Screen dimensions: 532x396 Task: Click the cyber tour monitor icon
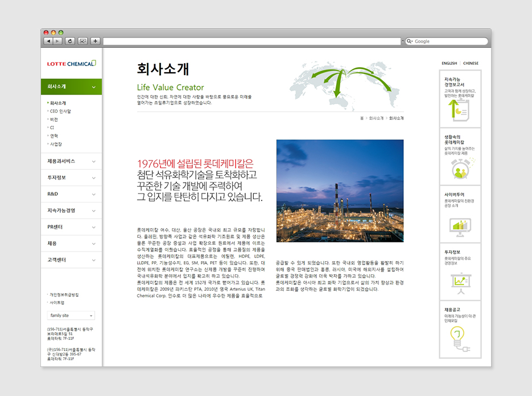[x=460, y=227]
